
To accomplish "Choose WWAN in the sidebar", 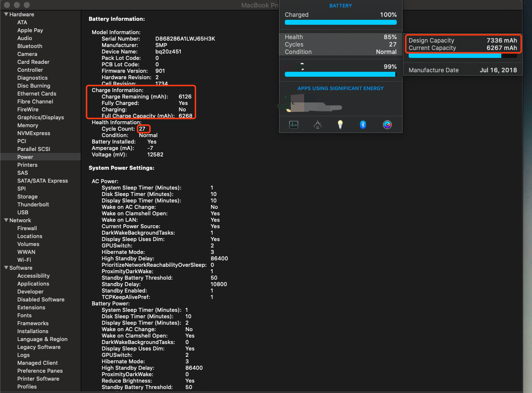I will point(26,252).
